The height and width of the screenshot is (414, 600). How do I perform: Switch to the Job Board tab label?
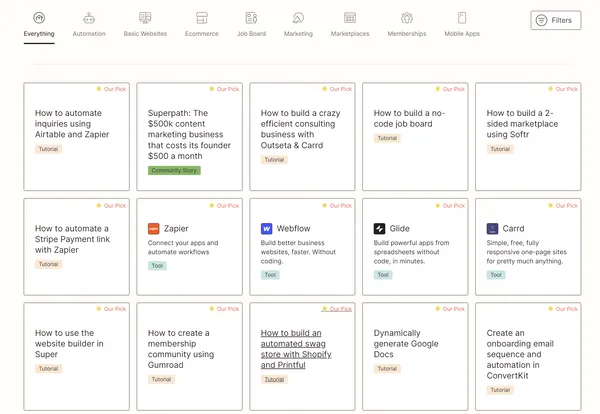[x=251, y=34]
